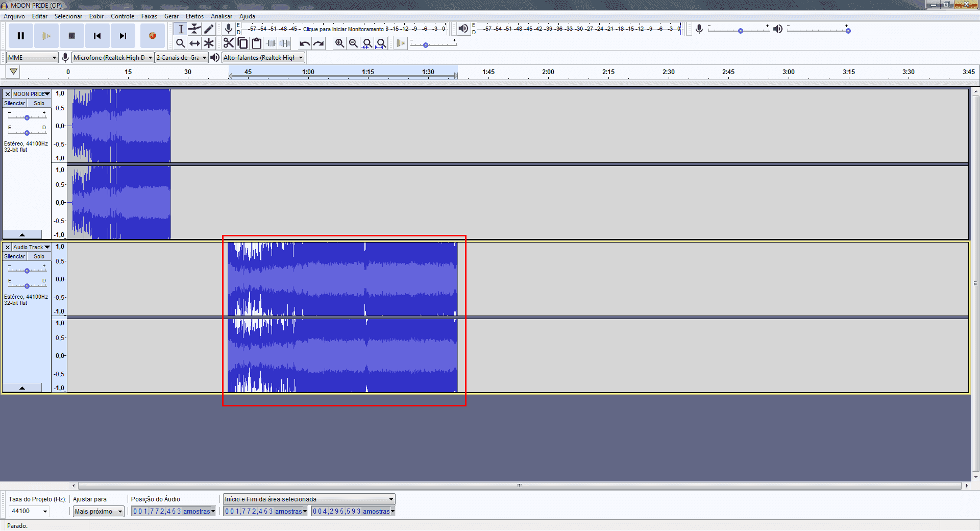Image resolution: width=980 pixels, height=531 pixels.
Task: Start monitoring by clicking the recording meter
Action: click(343, 29)
